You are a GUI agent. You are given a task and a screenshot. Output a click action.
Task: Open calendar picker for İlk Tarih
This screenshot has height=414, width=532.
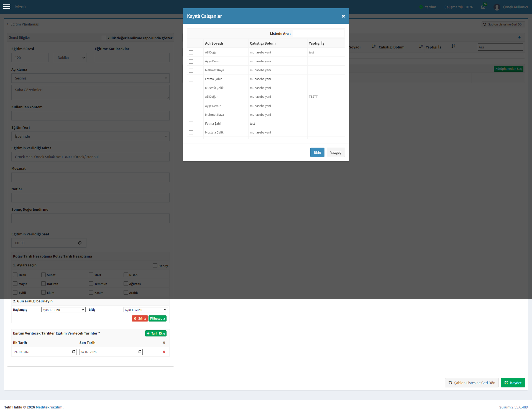click(x=74, y=352)
